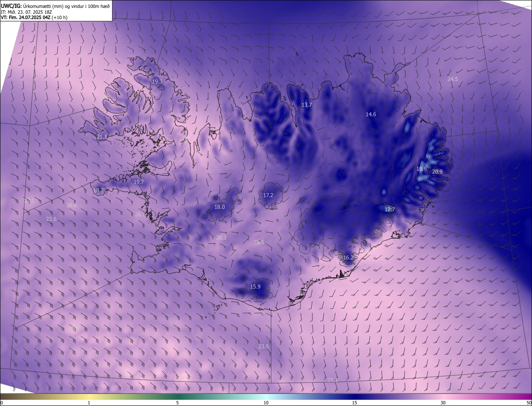Select the initial time line 'IT: Mið. 23. 07. 2025 18Z'

pyautogui.click(x=26, y=12)
